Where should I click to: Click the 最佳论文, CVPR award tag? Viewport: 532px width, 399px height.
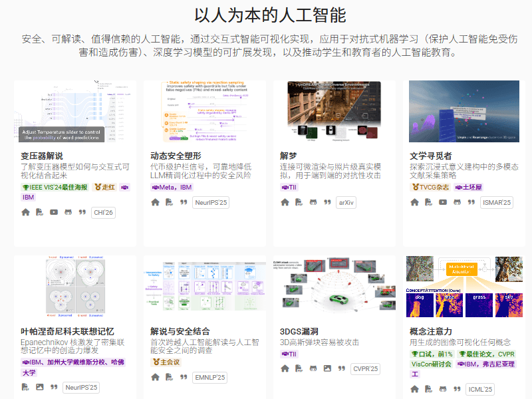point(486,354)
